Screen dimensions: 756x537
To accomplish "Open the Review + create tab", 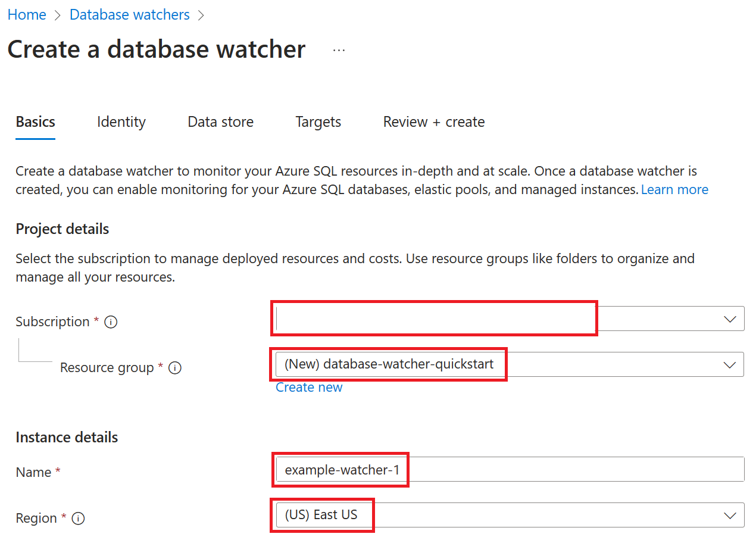I will point(433,122).
